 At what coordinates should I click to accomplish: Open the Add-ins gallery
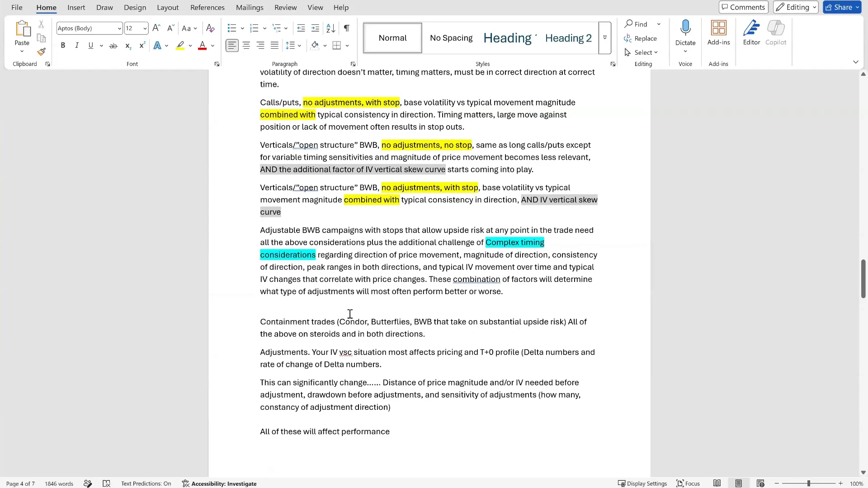coord(719,33)
